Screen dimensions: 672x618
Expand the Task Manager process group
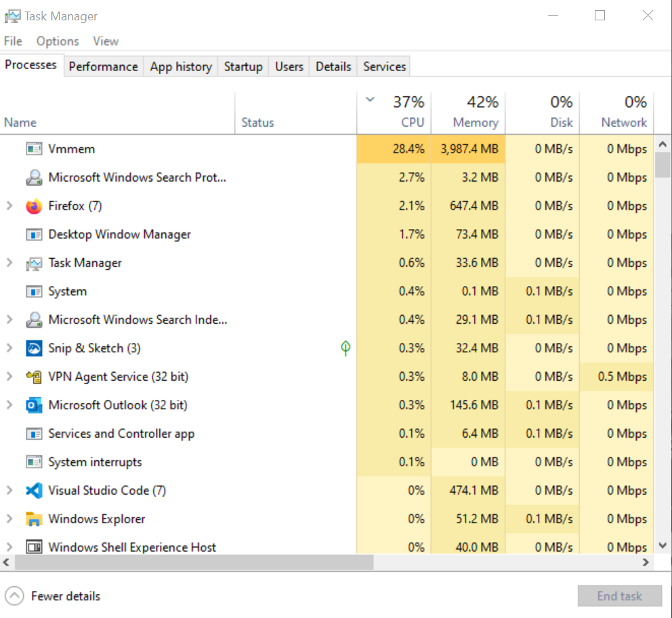[x=9, y=263]
